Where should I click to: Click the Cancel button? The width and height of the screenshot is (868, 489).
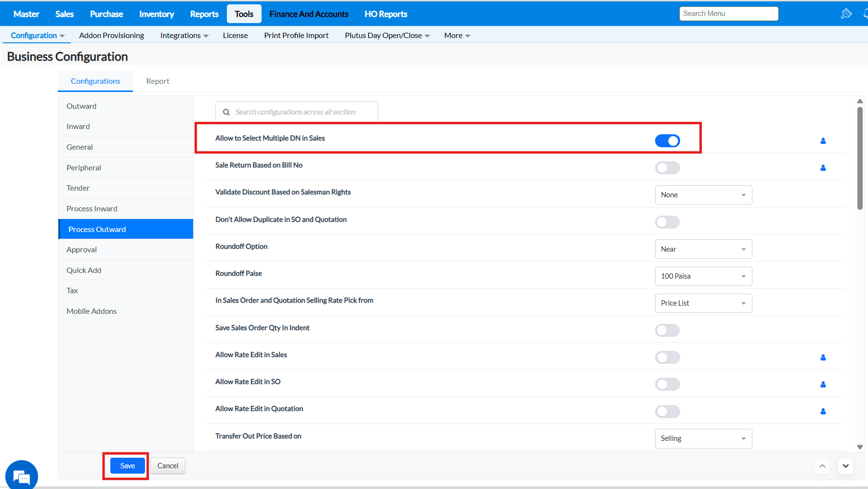[x=168, y=466]
